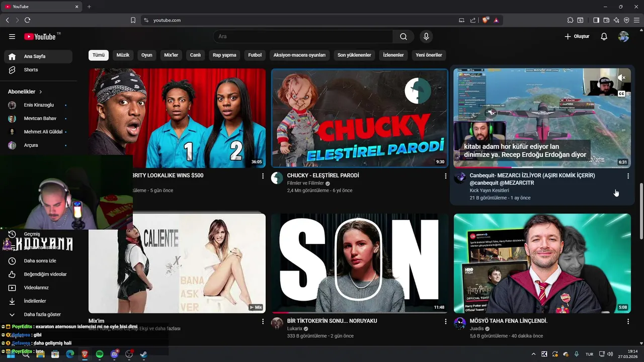Select the Müzik filter chip
The image size is (644, 362).
pos(123,55)
